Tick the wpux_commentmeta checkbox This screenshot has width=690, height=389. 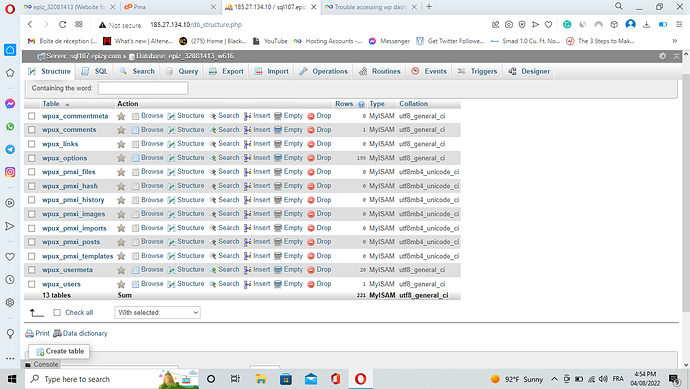coord(32,116)
